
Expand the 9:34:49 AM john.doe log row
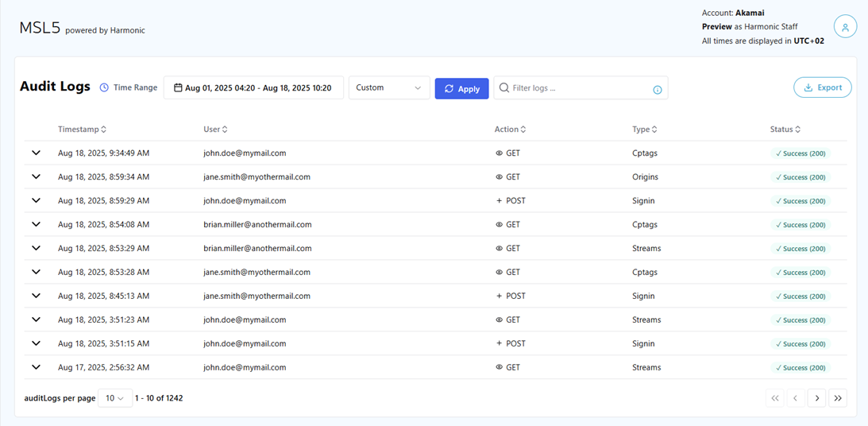tap(36, 153)
